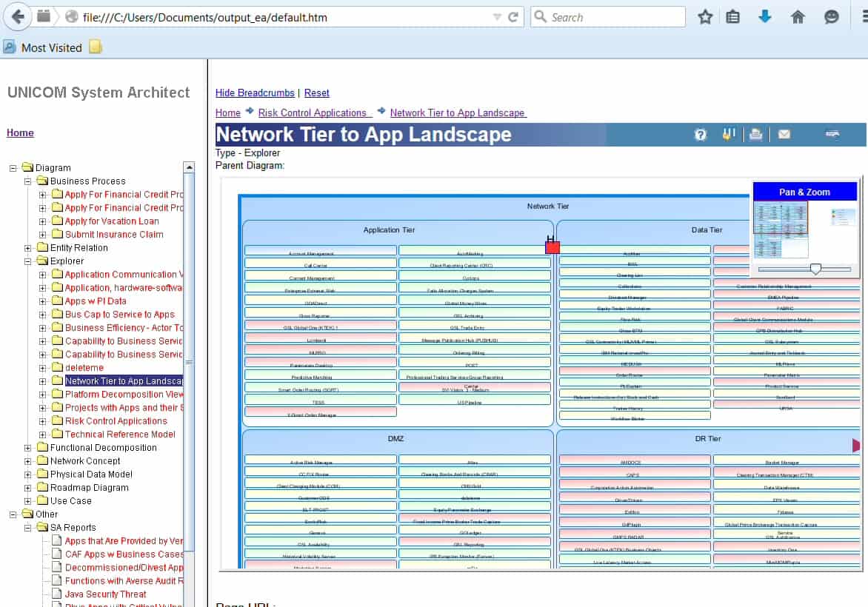Image resolution: width=868 pixels, height=607 pixels.
Task: Click the Home link in left sidebar
Action: (x=20, y=133)
